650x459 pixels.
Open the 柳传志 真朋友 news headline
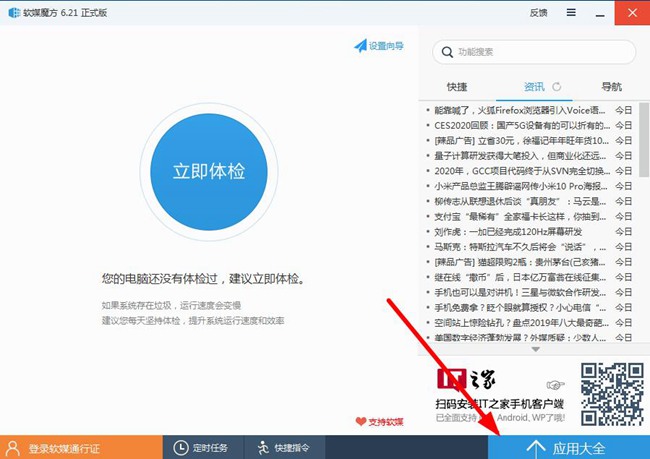pos(520,202)
